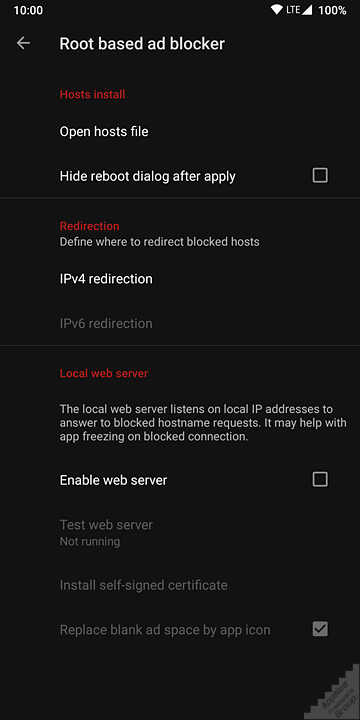
Task: Tap the Hide reboot dialog label
Action: pos(147,176)
